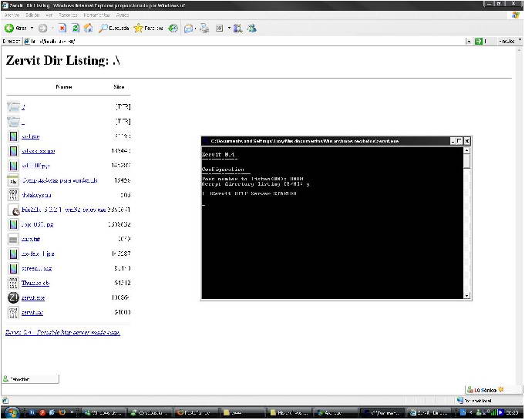
Task: Click the Thumbs.db file icon
Action: tap(13, 283)
